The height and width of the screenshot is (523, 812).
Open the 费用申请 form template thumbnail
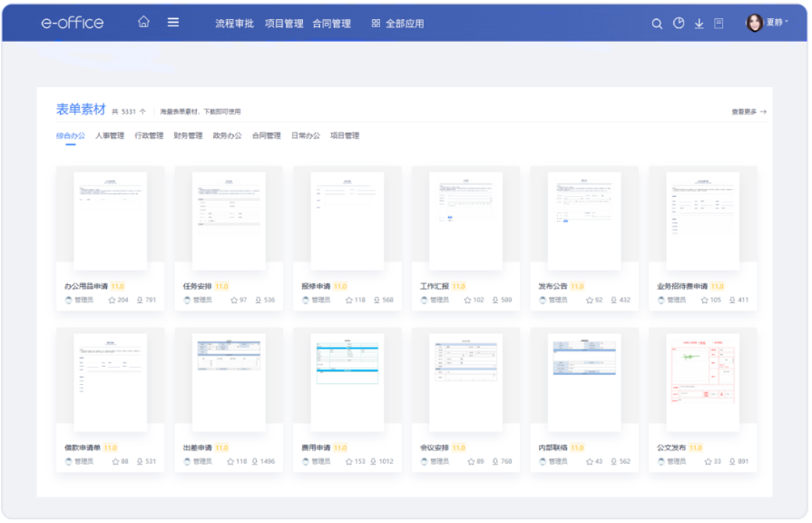click(347, 382)
